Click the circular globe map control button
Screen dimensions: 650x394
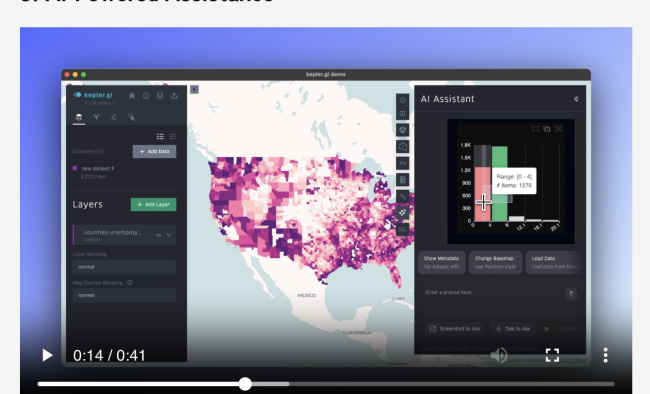pyautogui.click(x=403, y=130)
